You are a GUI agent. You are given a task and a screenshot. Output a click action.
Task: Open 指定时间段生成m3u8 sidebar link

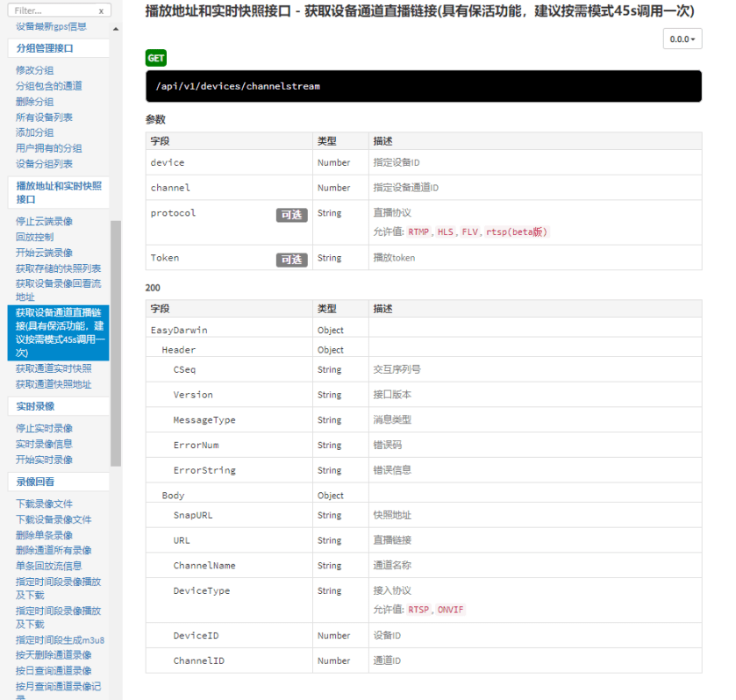click(x=60, y=639)
